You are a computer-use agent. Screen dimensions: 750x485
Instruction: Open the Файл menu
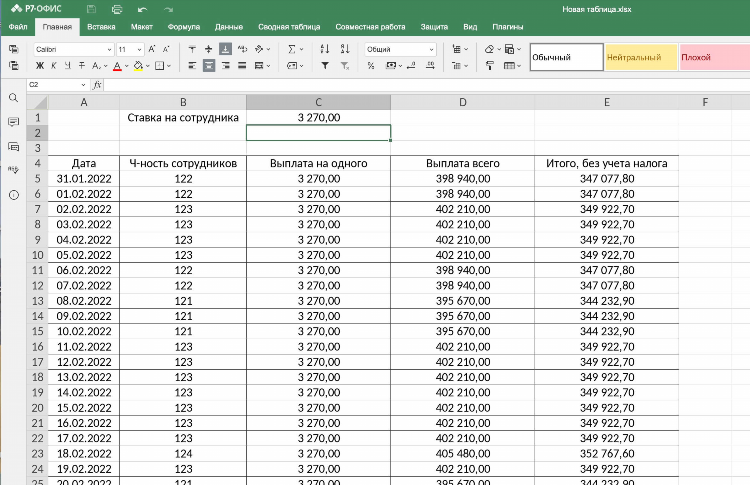point(18,27)
